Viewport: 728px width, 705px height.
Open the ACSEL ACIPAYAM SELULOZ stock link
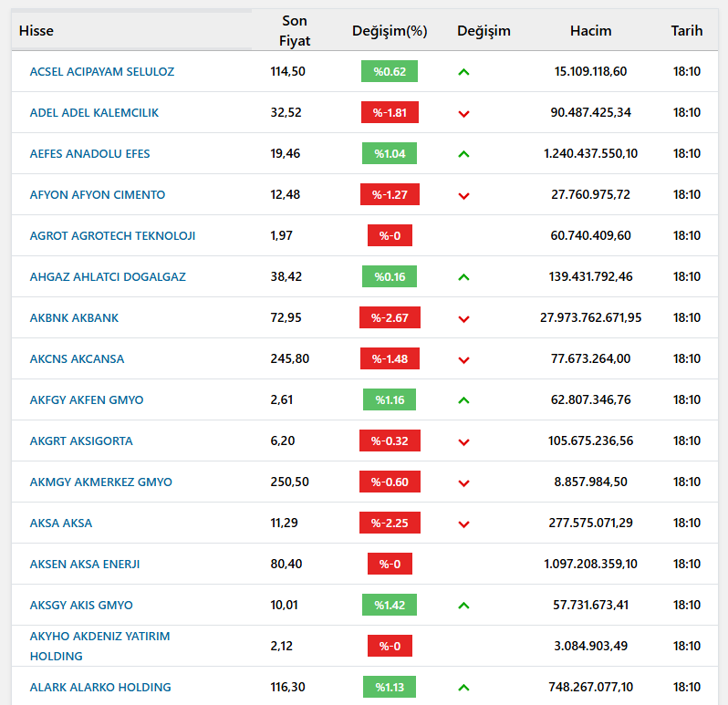tap(102, 71)
